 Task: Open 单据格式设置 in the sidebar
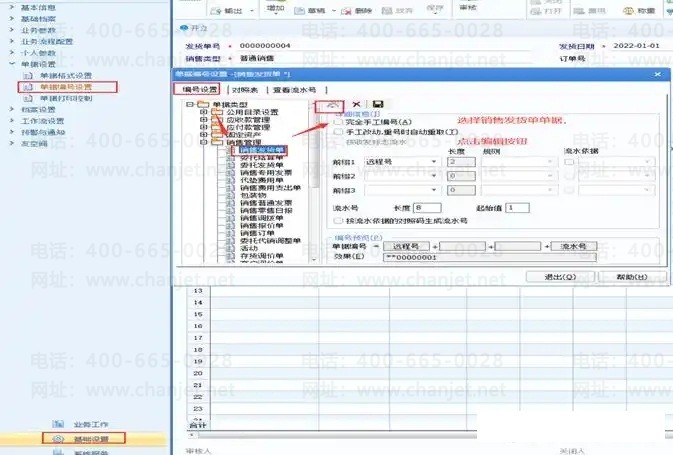pyautogui.click(x=66, y=76)
